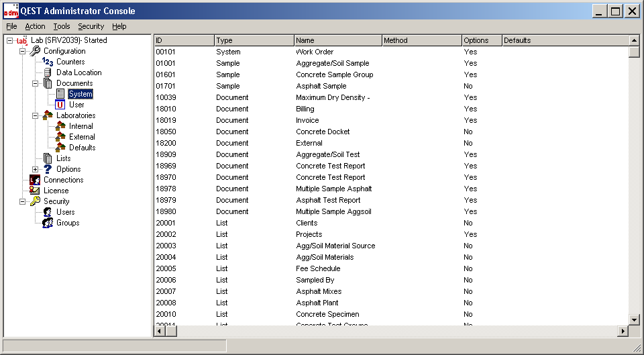Open the Action menu
This screenshot has width=644, height=355.
35,26
